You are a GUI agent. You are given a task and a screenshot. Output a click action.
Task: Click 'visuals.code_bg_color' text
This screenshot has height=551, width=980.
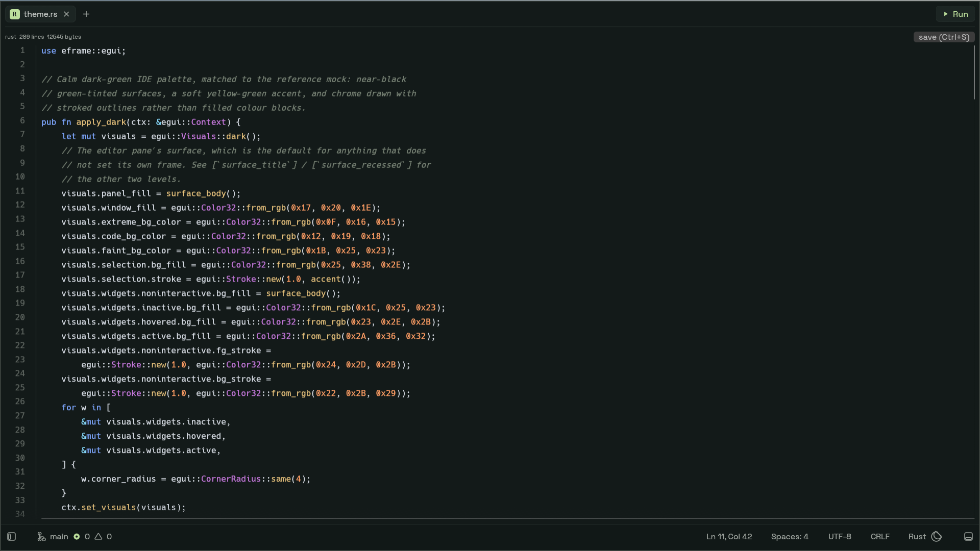(x=113, y=236)
